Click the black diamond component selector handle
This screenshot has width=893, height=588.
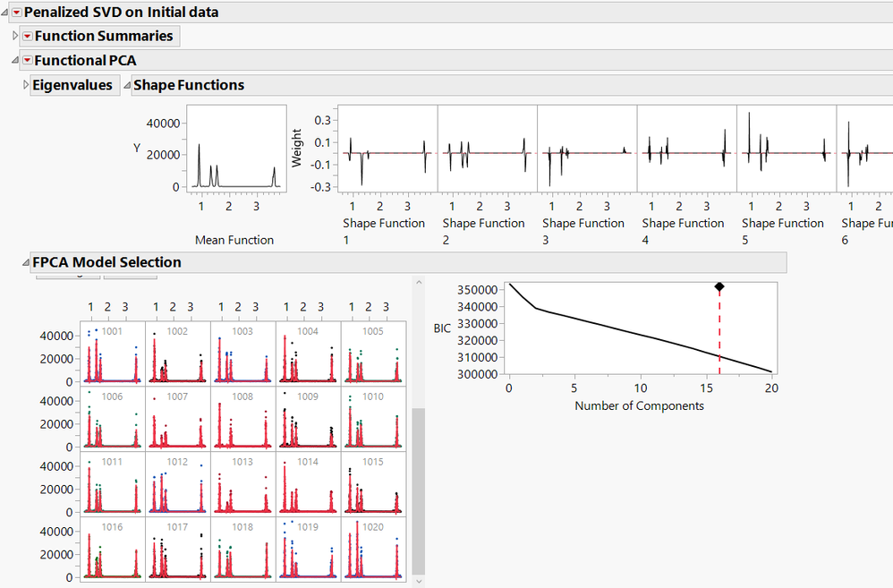719,286
